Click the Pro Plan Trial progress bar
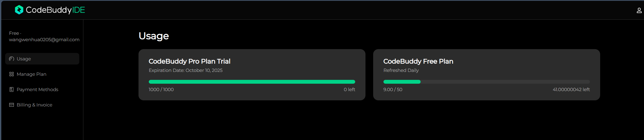The height and width of the screenshot is (140, 644). click(x=252, y=82)
